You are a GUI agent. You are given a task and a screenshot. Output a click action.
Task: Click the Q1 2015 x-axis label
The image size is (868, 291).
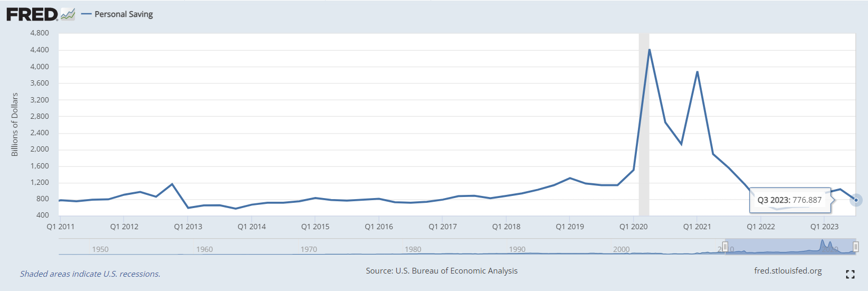[315, 227]
